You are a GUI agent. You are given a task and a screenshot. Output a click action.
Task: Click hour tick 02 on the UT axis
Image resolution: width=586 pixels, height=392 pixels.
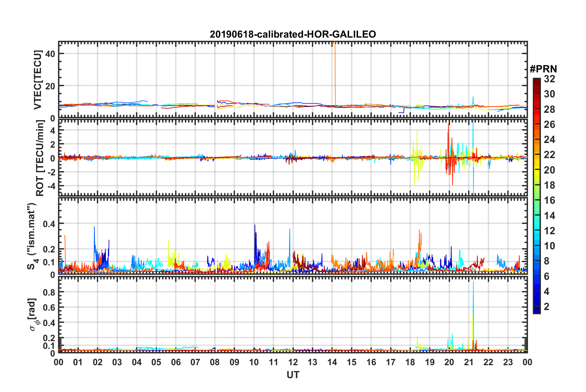click(98, 362)
